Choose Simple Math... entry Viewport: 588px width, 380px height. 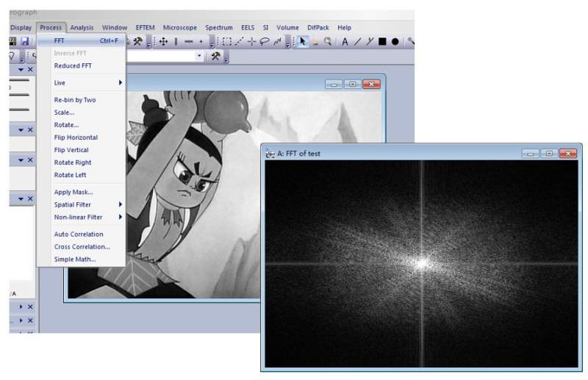(82, 259)
